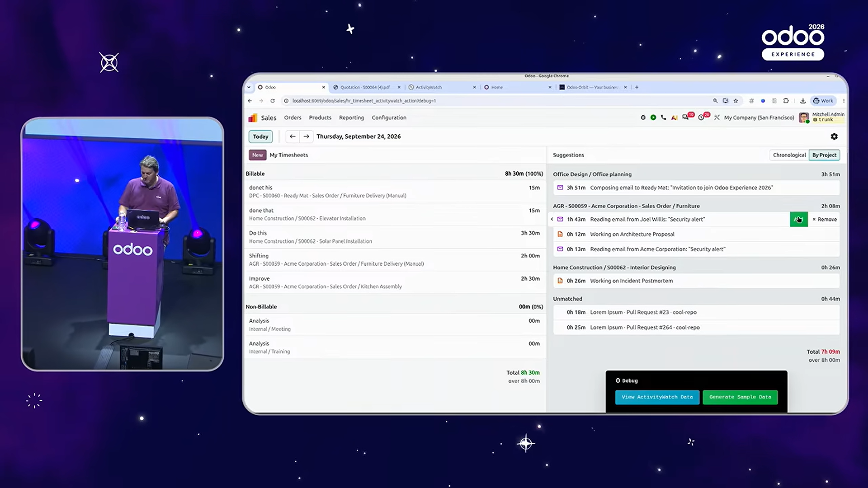Click Generate Sample Data button
This screenshot has width=868, height=488.
[x=740, y=397]
